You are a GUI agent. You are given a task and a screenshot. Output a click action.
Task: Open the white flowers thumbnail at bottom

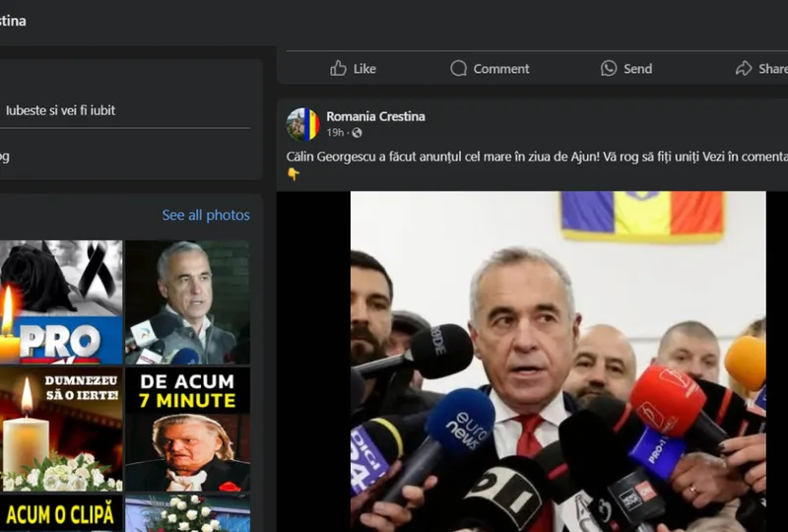click(187, 513)
